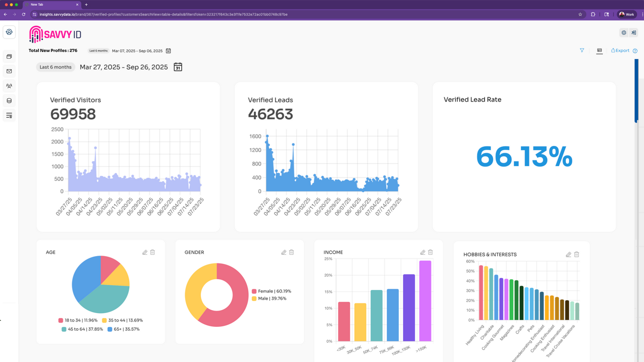This screenshot has height=362, width=644.
Task: Click the help question mark icon
Action: pos(635,51)
